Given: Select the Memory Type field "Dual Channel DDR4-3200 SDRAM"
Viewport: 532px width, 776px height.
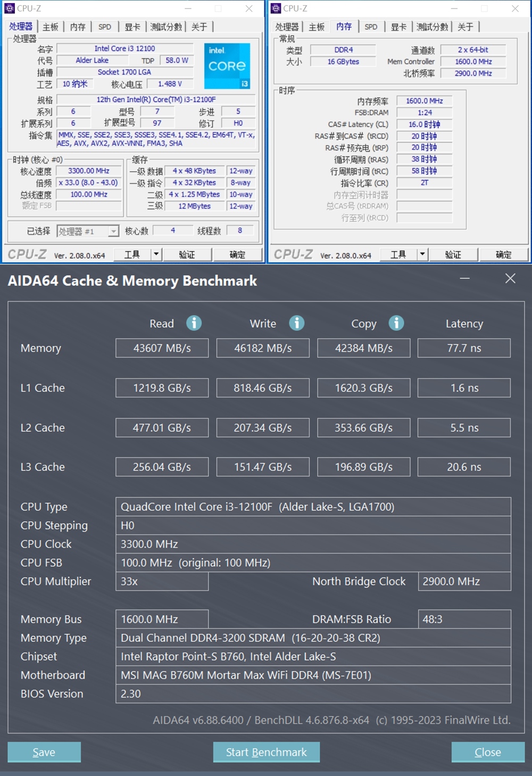Looking at the screenshot, I should tap(313, 638).
